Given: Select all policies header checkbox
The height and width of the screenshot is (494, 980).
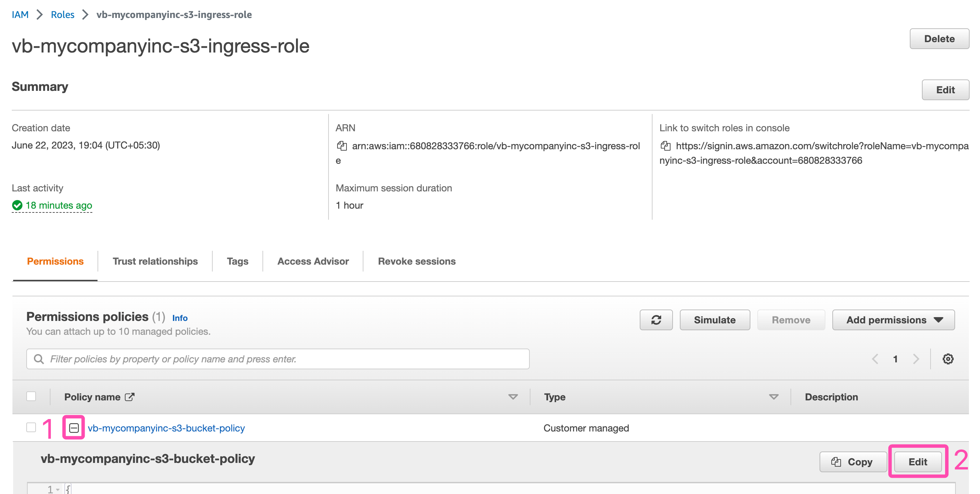Looking at the screenshot, I should click(31, 396).
